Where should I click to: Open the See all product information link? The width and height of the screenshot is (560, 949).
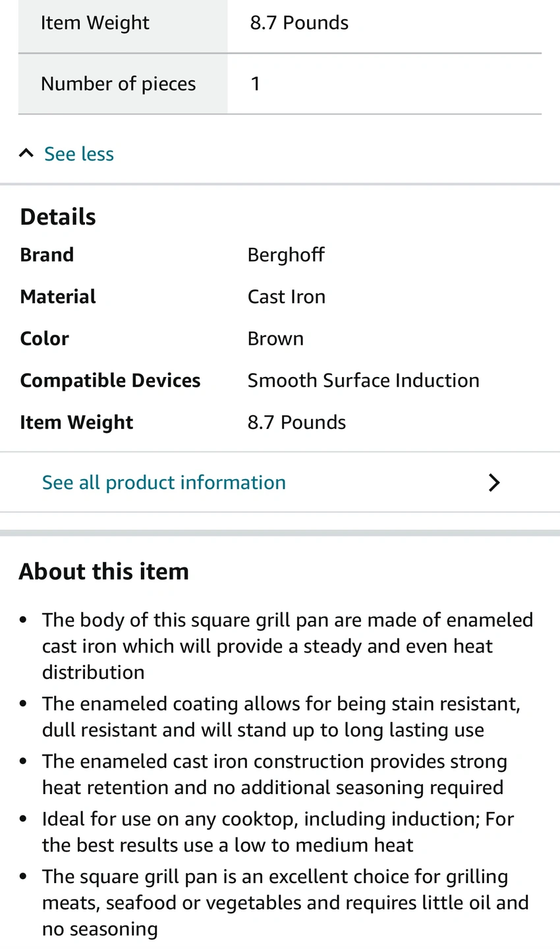[163, 482]
